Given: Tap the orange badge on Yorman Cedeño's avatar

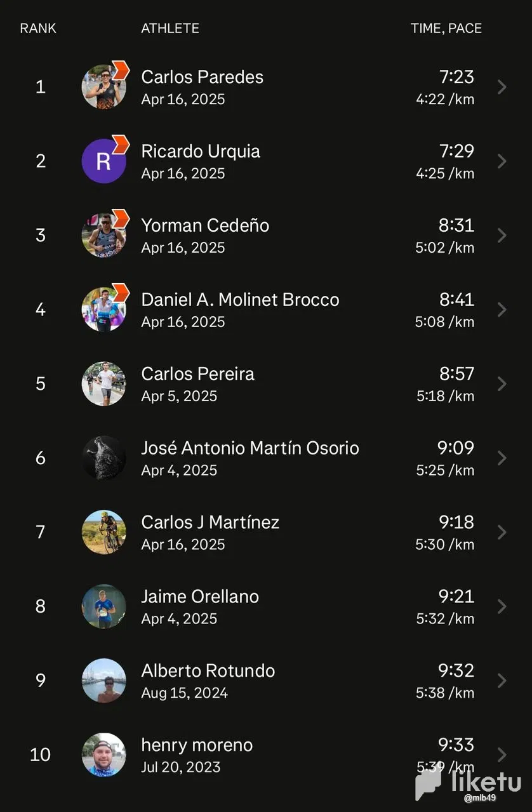Looking at the screenshot, I should click(x=121, y=218).
